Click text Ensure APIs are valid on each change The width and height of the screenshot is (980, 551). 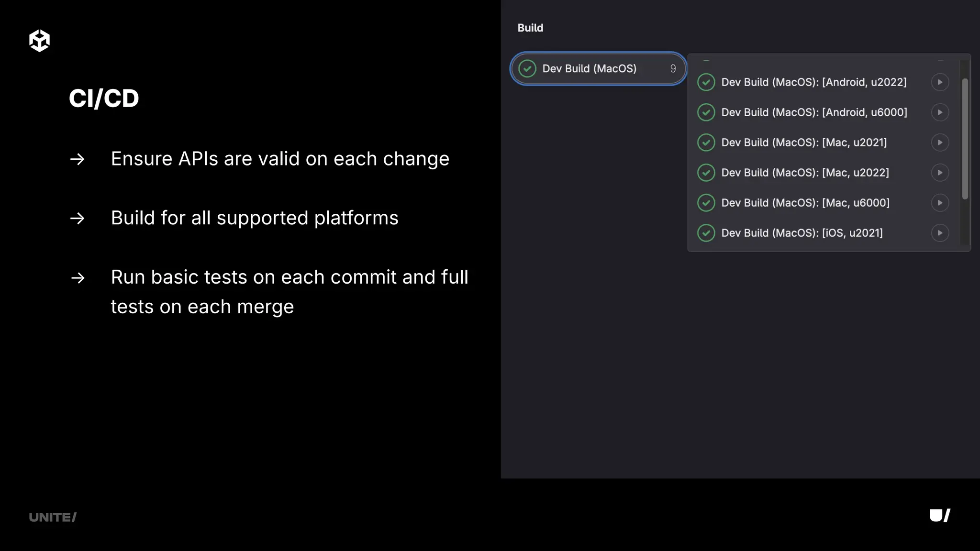pos(280,159)
